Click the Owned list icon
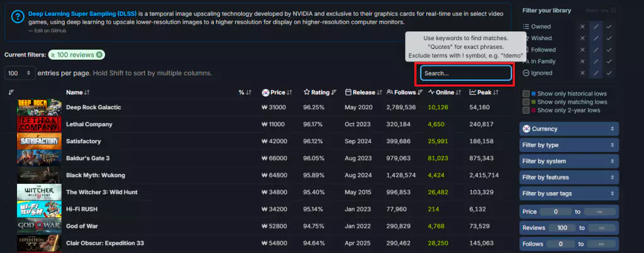 pos(526,26)
